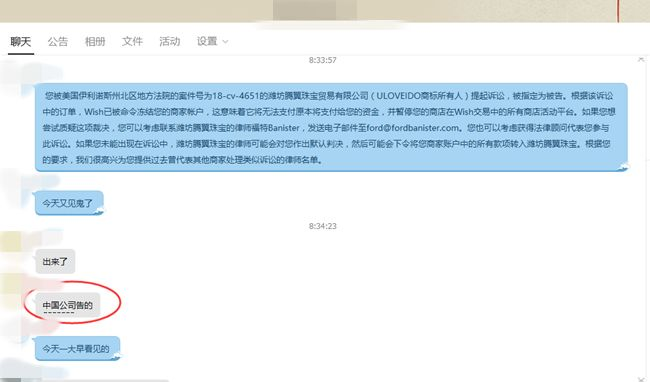
Task: Click the 出来了 message bubble
Action: tap(55, 261)
